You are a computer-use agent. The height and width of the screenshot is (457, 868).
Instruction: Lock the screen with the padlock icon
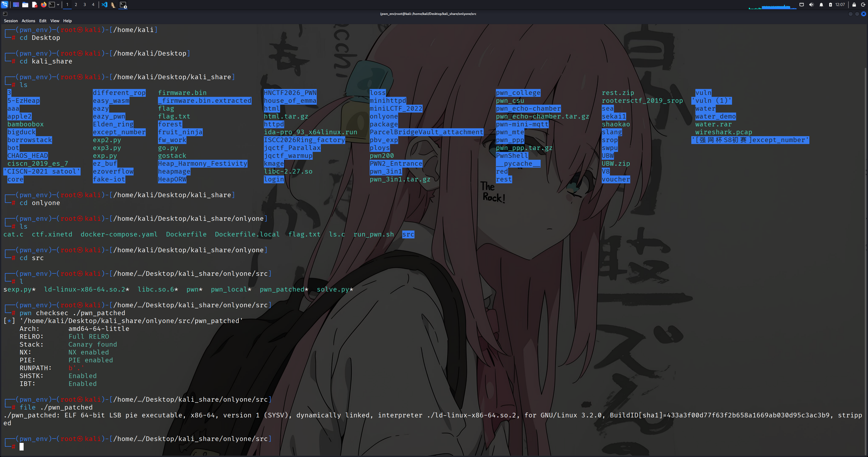point(854,5)
